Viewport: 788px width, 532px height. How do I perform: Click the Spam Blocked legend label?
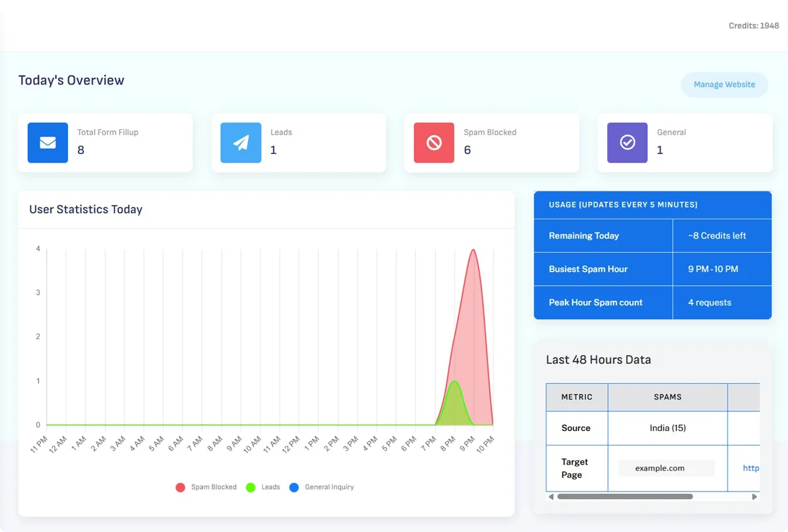pyautogui.click(x=214, y=487)
